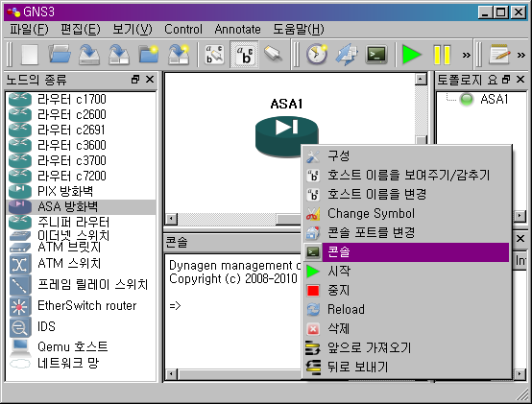The height and width of the screenshot is (404, 532).
Task: Click canvas vertical scrollbar up arrow
Action: tap(421, 80)
